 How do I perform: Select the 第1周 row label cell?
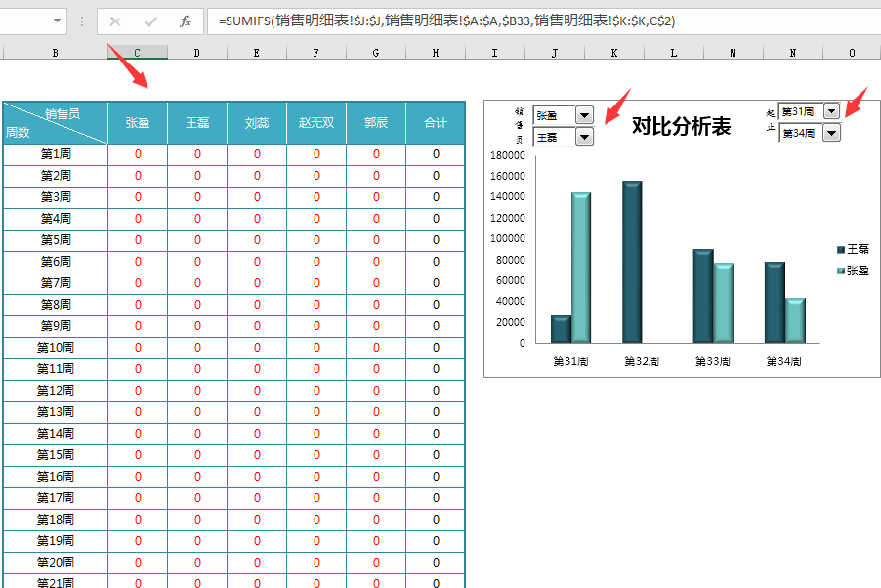pyautogui.click(x=56, y=154)
